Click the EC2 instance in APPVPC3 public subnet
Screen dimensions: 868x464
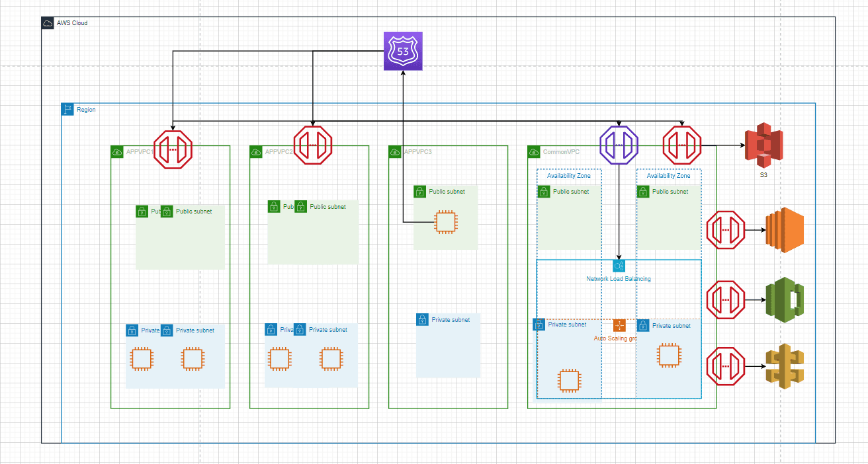pos(445,221)
